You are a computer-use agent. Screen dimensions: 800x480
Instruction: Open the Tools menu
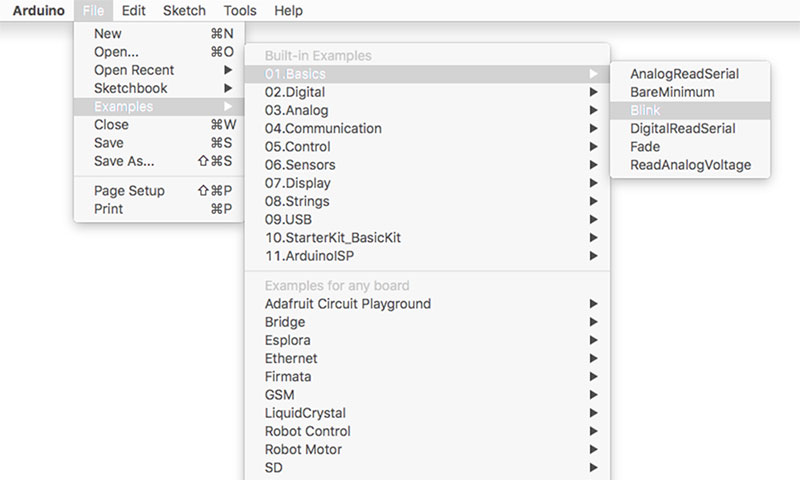240,11
